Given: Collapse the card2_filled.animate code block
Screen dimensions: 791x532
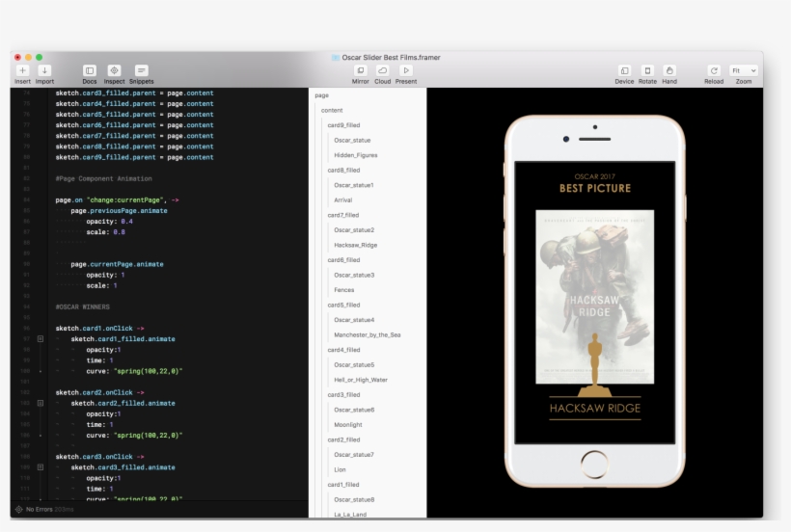Looking at the screenshot, I should tap(41, 403).
